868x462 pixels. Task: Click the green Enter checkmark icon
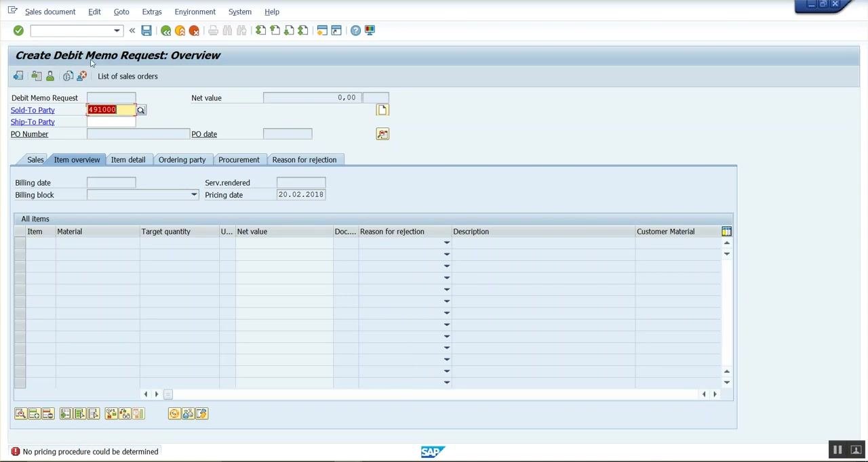point(18,30)
